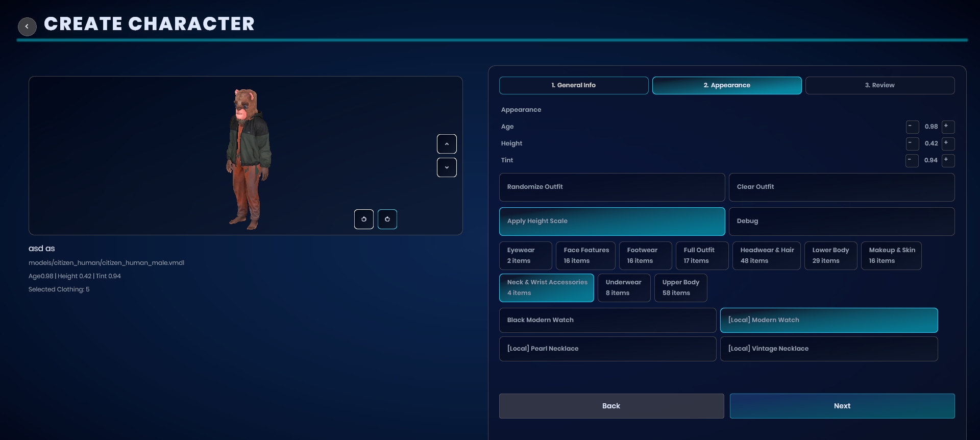Toggle the Apply Height Scale option
The image size is (980, 440).
611,222
